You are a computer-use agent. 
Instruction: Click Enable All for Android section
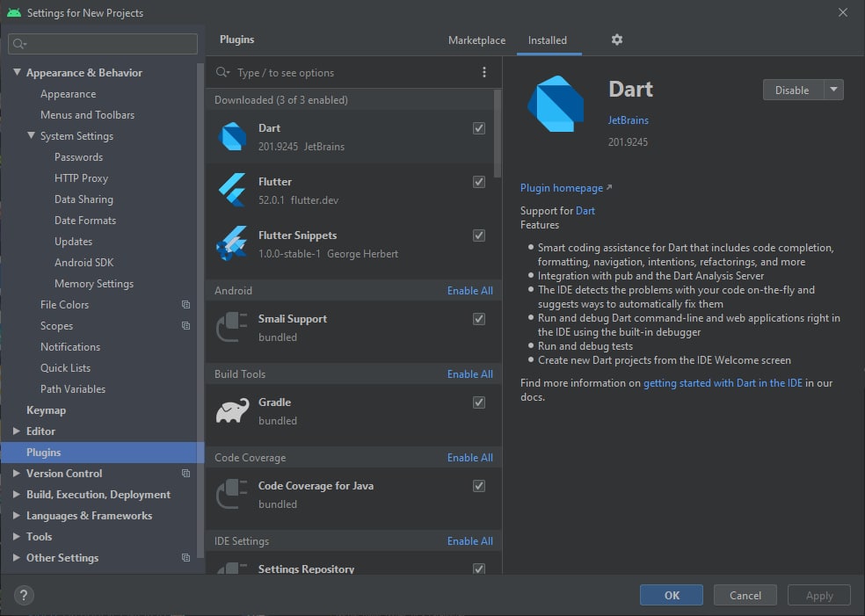(x=470, y=291)
